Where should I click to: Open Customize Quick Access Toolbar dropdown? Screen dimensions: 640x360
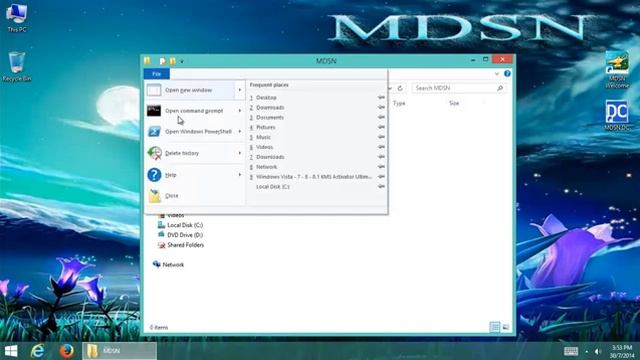(182, 62)
